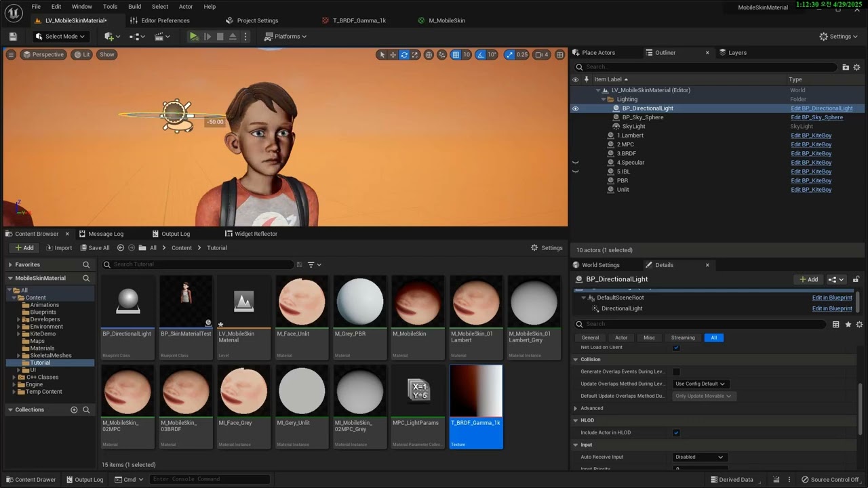Image resolution: width=868 pixels, height=488 pixels.
Task: Click the Stop simulation button
Action: (x=220, y=37)
